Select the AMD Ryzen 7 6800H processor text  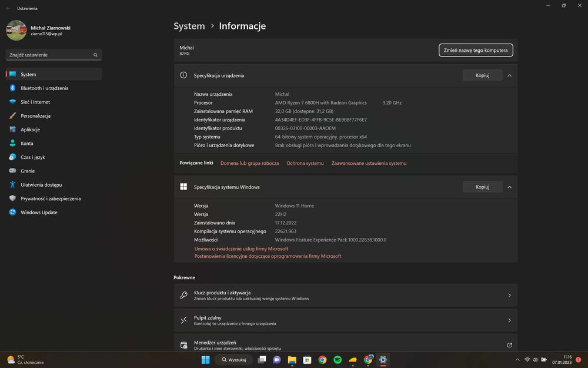(x=320, y=103)
